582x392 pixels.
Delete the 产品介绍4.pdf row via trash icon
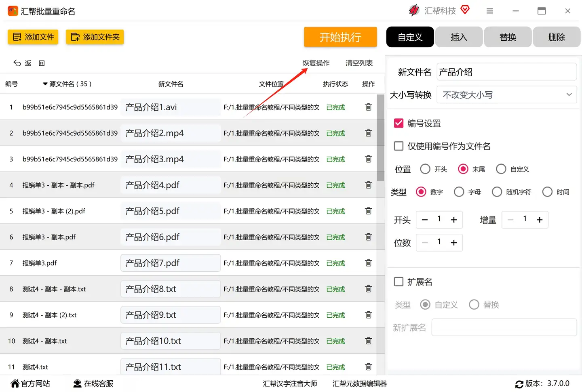point(368,185)
